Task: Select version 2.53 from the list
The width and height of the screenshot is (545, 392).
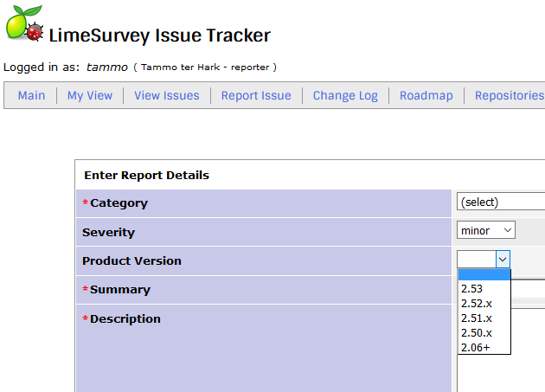Action: [x=472, y=288]
